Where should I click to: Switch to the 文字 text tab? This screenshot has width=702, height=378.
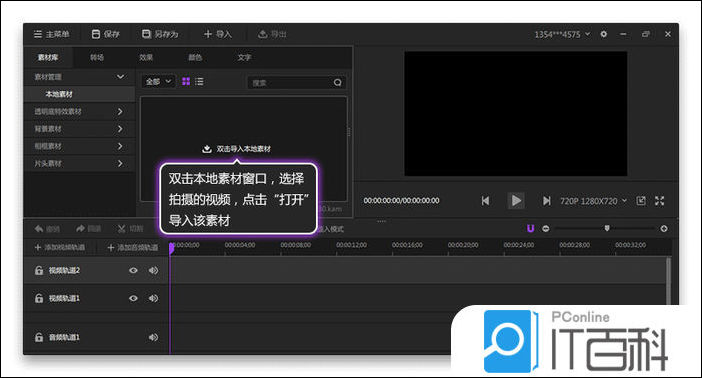244,57
